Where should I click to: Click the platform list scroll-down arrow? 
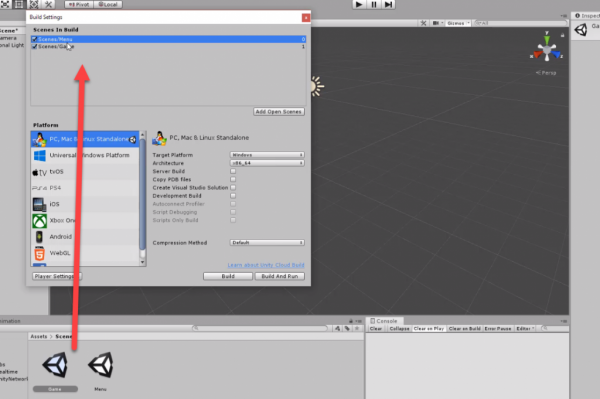point(142,262)
